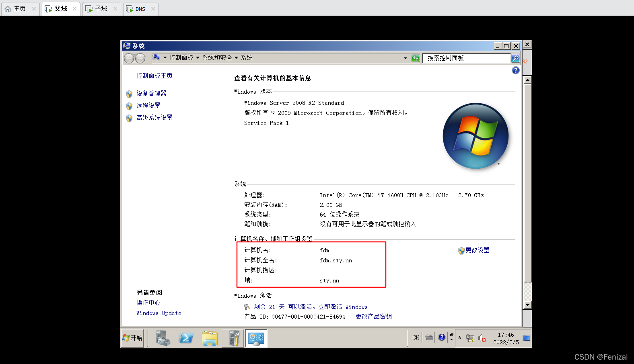Click shield icon beside Device Manager
634x364 pixels.
[129, 94]
